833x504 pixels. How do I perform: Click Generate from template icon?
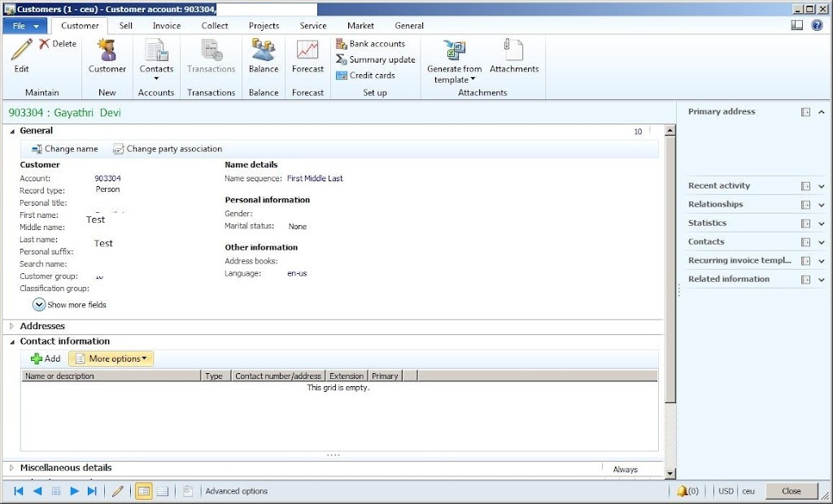point(454,50)
